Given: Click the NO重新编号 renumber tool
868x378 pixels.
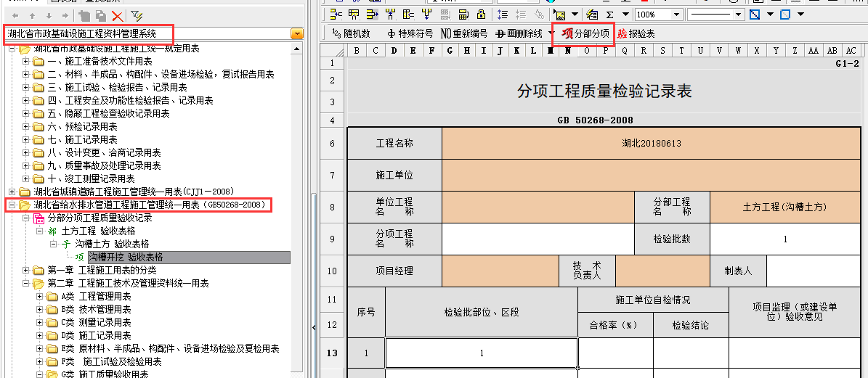Looking at the screenshot, I should 464,33.
